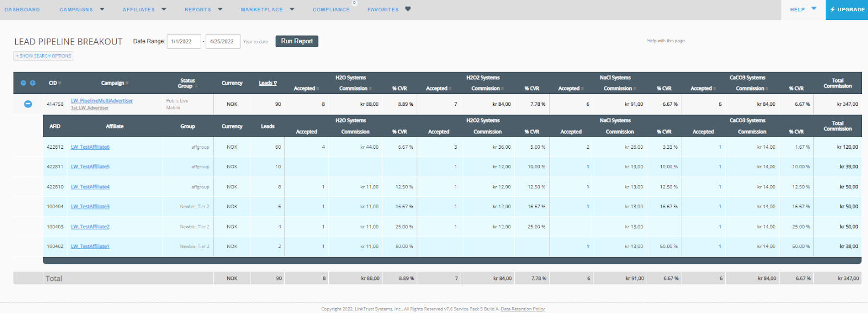This screenshot has height=313, width=868.
Task: Open the Affiliates menu
Action: (x=138, y=10)
